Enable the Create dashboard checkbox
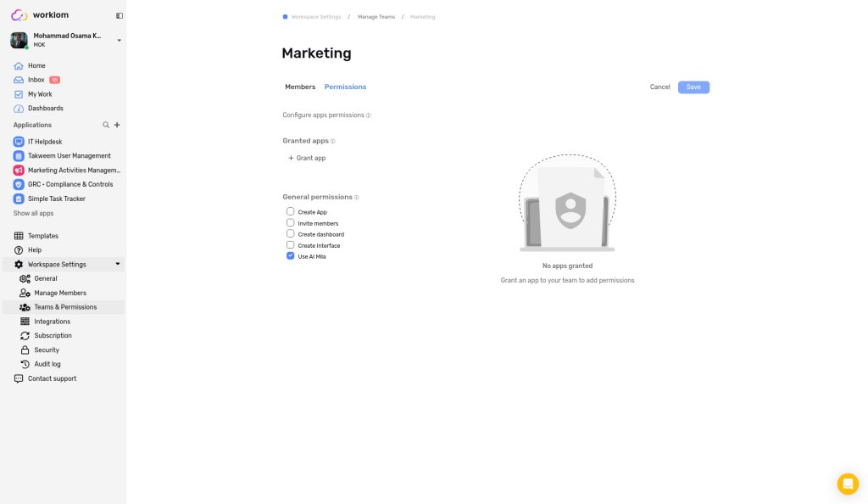Screen dimensions: 868x504 [290, 233]
